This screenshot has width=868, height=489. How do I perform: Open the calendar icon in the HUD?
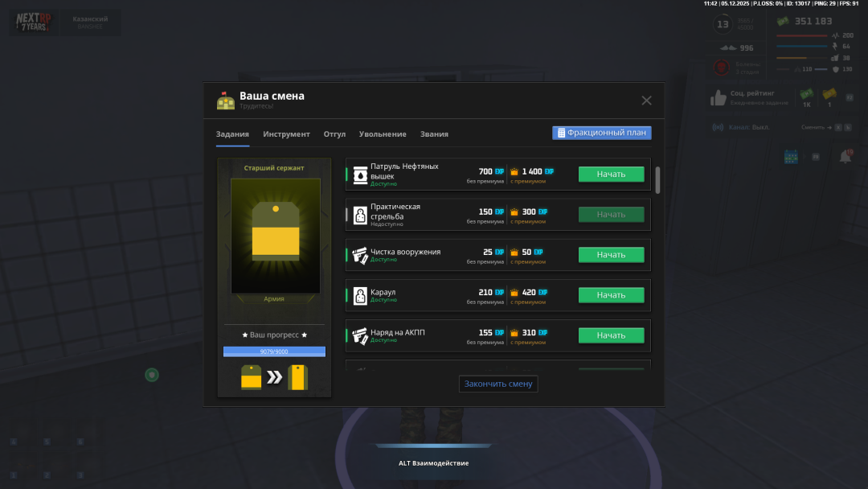coord(790,157)
